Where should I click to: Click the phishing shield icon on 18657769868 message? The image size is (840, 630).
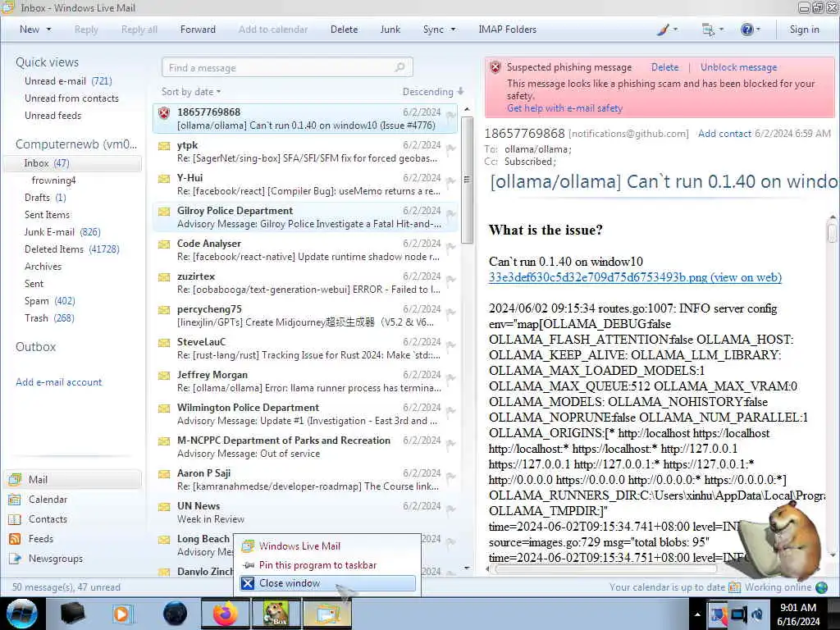click(x=164, y=113)
